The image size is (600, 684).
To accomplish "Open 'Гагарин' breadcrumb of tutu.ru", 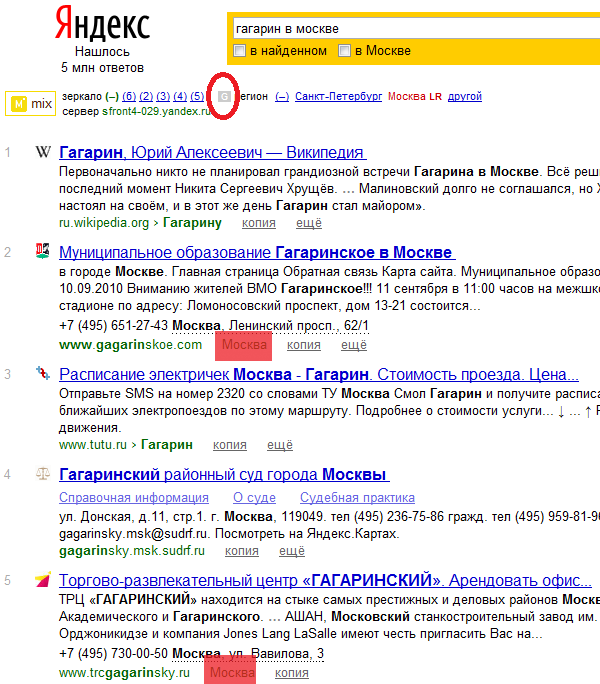I will [x=167, y=445].
